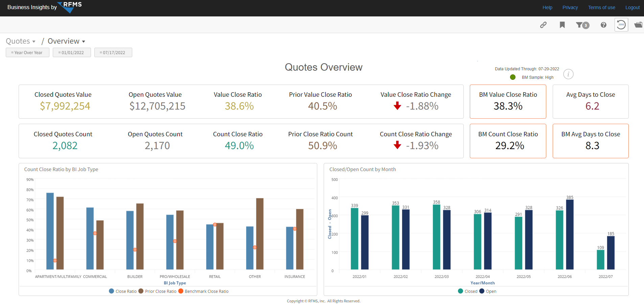Open the folder icon in the toolbar
The image size is (644, 304).
click(x=638, y=25)
